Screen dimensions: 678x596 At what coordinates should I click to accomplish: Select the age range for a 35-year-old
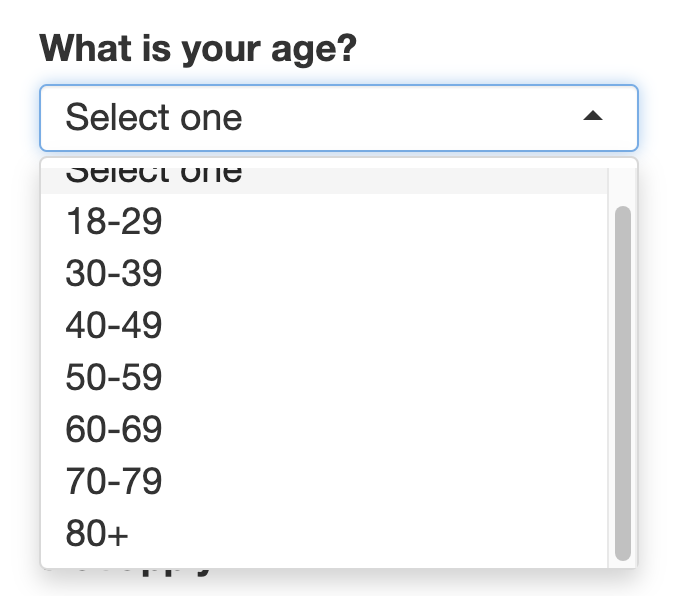coord(114,273)
